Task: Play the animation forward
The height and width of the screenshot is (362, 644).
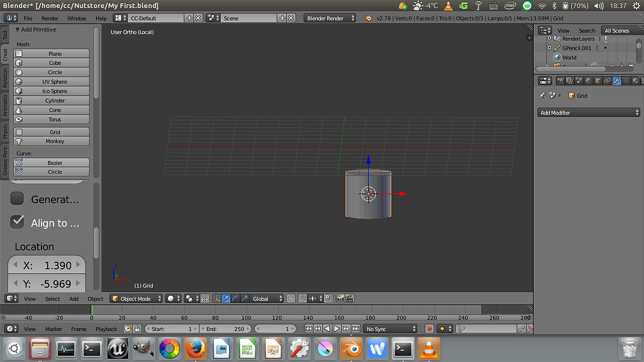Action: click(337, 329)
